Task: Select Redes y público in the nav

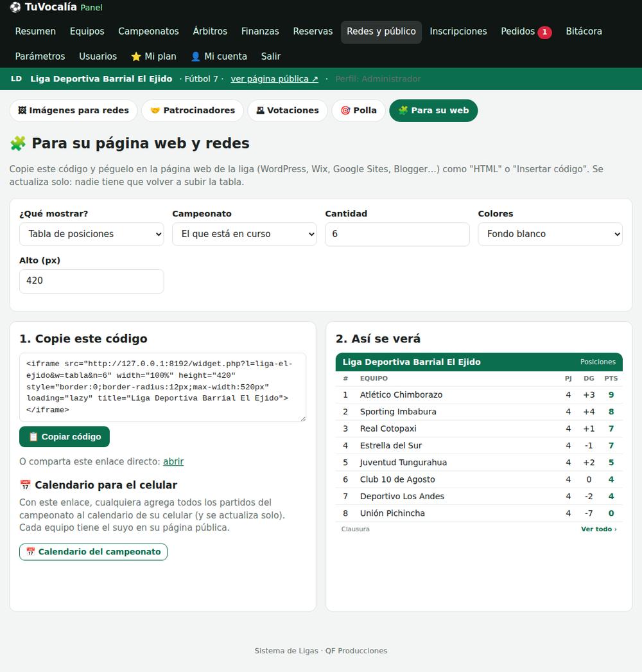Action: pyautogui.click(x=381, y=31)
